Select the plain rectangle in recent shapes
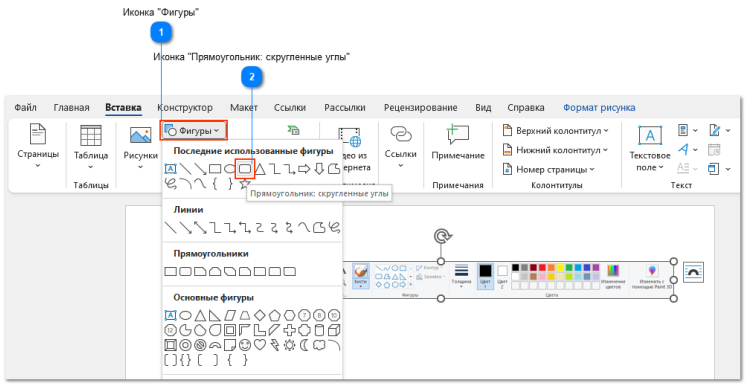Viewport: 752px width, 388px height. (x=215, y=169)
